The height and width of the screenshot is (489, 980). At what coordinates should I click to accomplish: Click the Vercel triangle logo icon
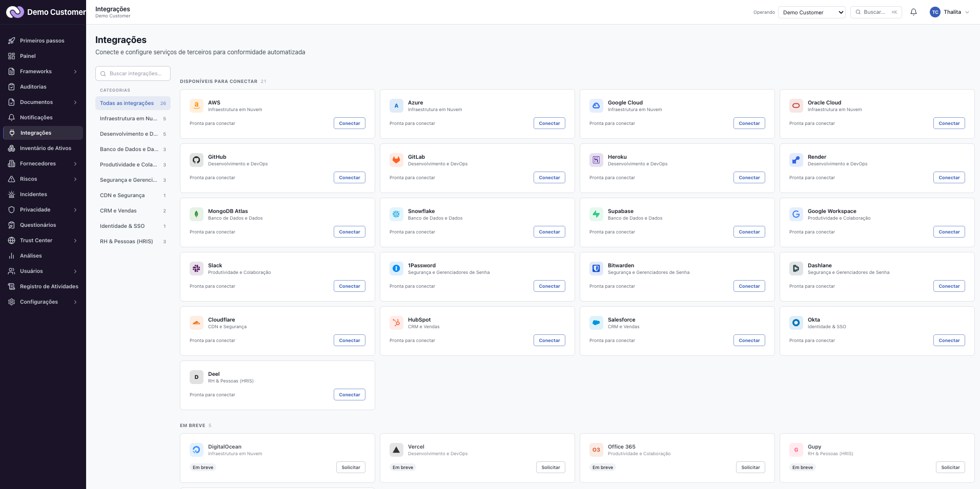[396, 450]
